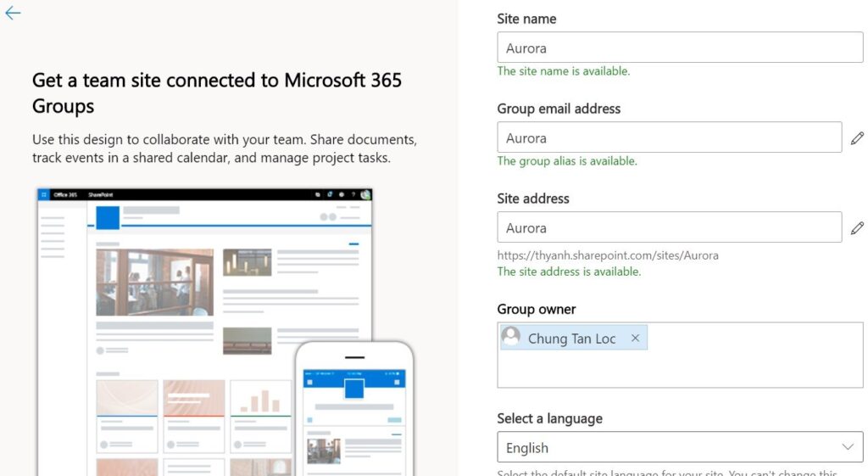
Task: Edit group email address with pencil icon
Action: coord(857,138)
